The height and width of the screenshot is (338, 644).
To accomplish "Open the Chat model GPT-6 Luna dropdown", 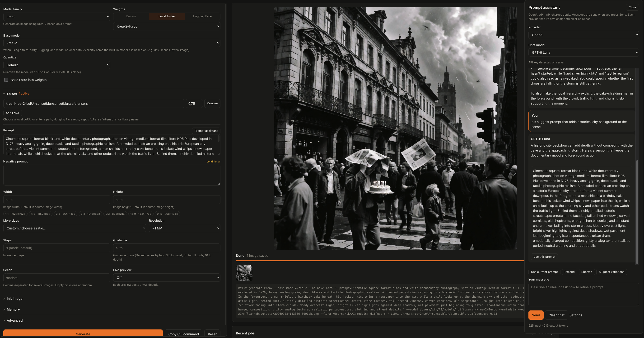I will 583,52.
